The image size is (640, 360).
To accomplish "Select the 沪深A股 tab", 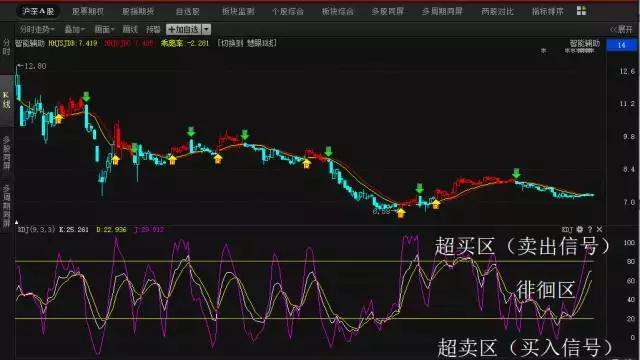I will click(38, 11).
